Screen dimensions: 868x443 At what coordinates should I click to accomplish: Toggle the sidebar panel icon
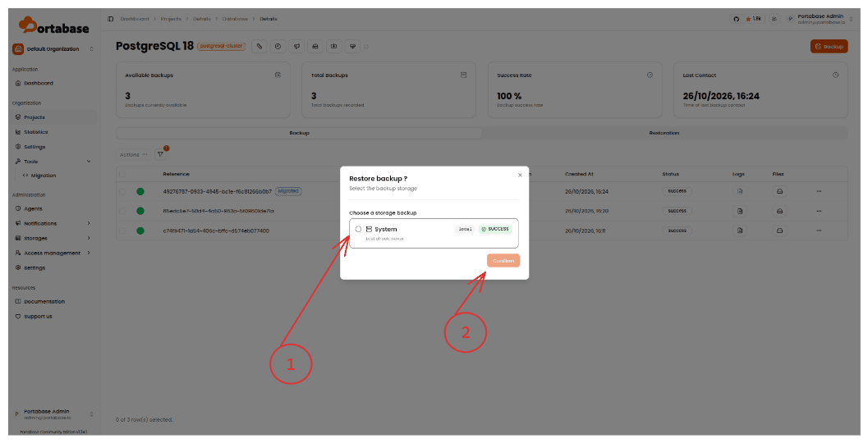coord(111,19)
